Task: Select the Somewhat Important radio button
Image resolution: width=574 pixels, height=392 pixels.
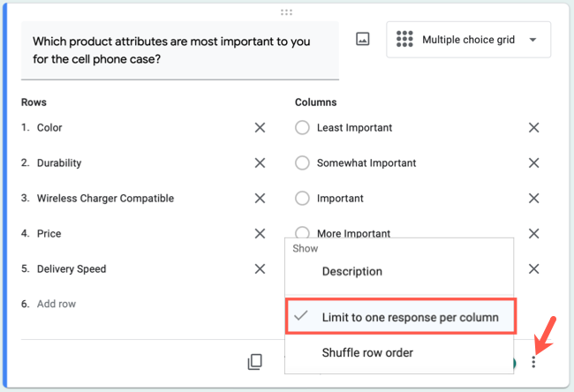Action: 302,163
